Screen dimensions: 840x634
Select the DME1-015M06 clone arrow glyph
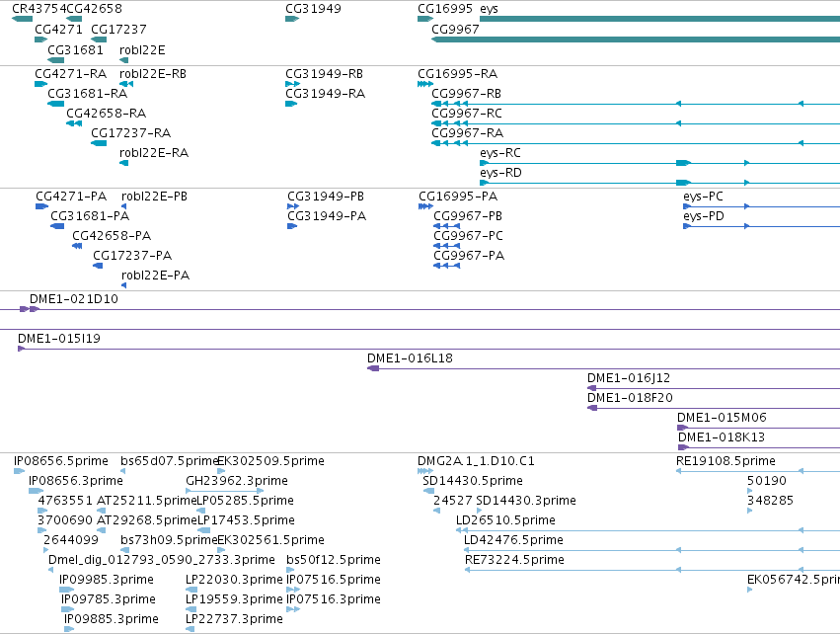(x=682, y=428)
